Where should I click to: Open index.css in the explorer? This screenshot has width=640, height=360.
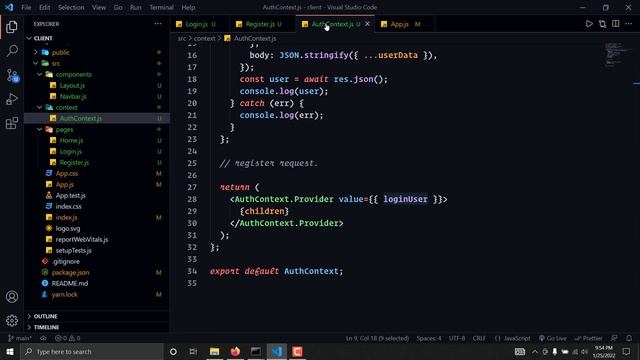click(69, 207)
